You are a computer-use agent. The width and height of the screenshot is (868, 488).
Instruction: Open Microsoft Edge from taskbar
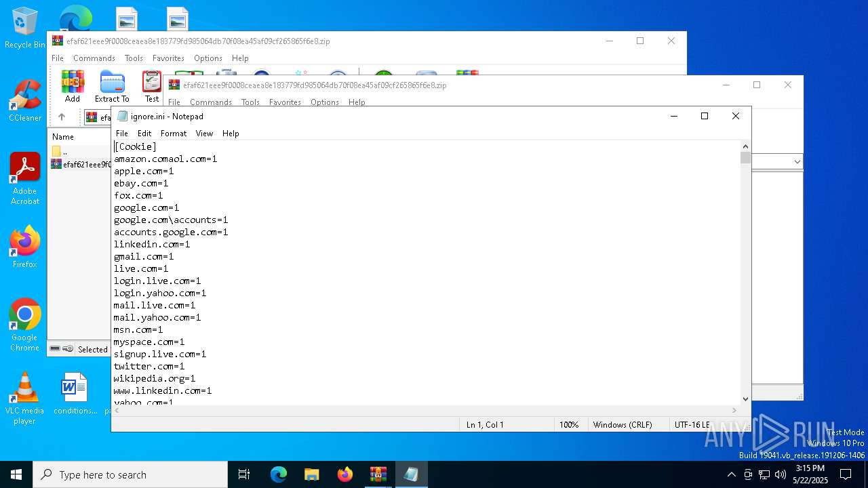(279, 474)
